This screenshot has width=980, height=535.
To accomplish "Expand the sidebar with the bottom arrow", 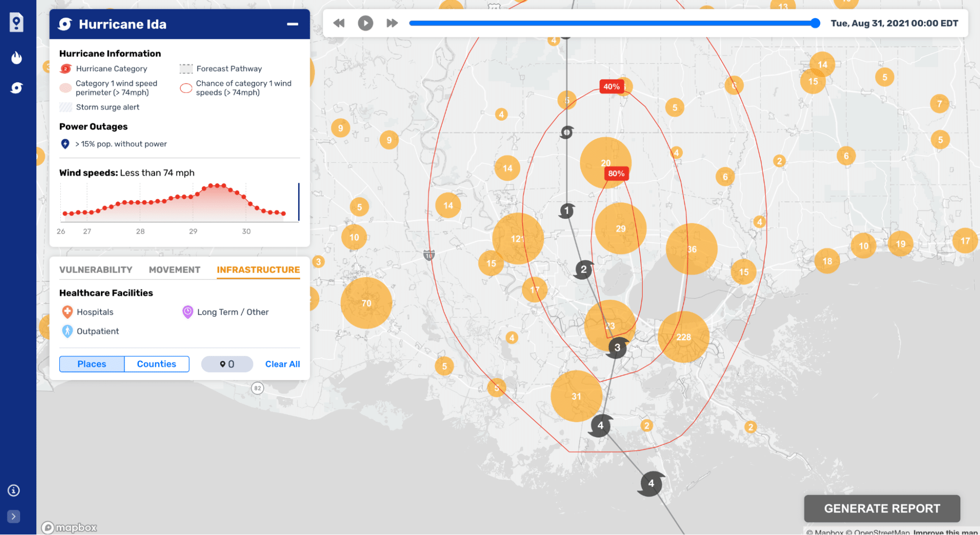I will 13,516.
